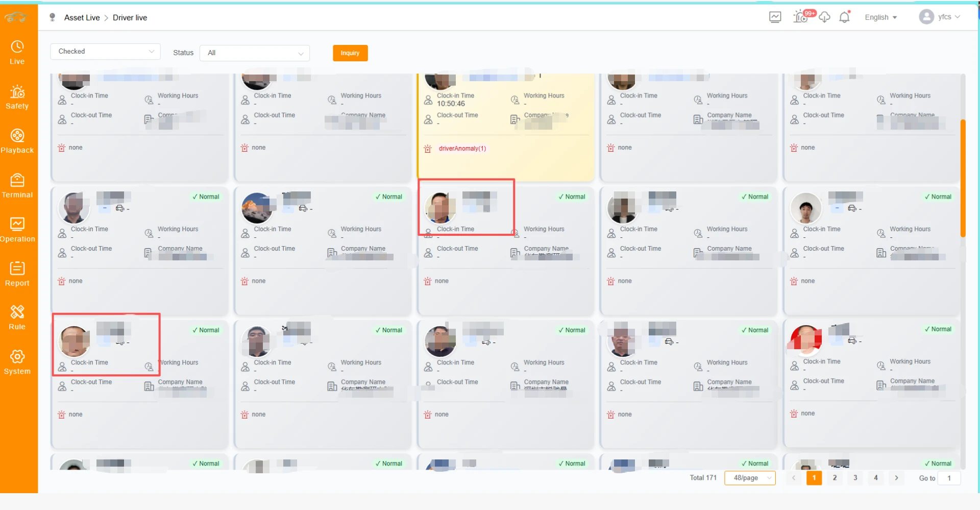This screenshot has width=980, height=510.
Task: Open the Playback section in sidebar
Action: [17, 141]
